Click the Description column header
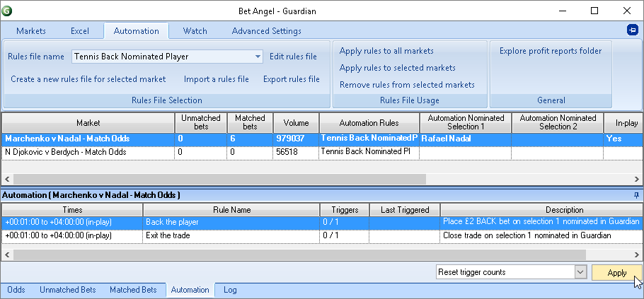 [x=541, y=210]
